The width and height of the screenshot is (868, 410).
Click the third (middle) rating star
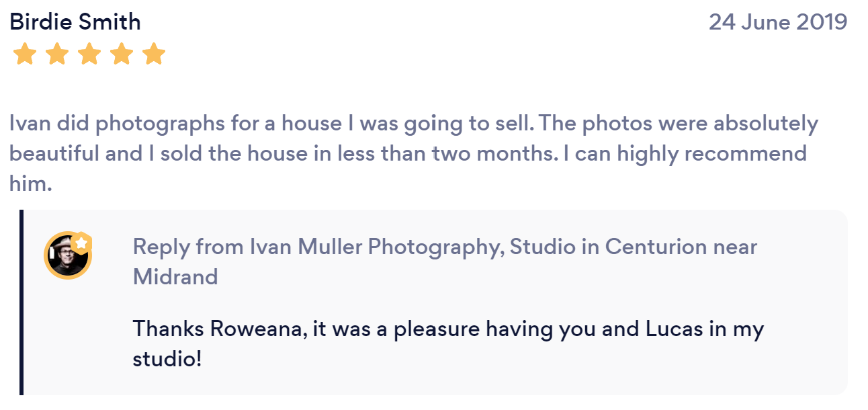coord(89,54)
